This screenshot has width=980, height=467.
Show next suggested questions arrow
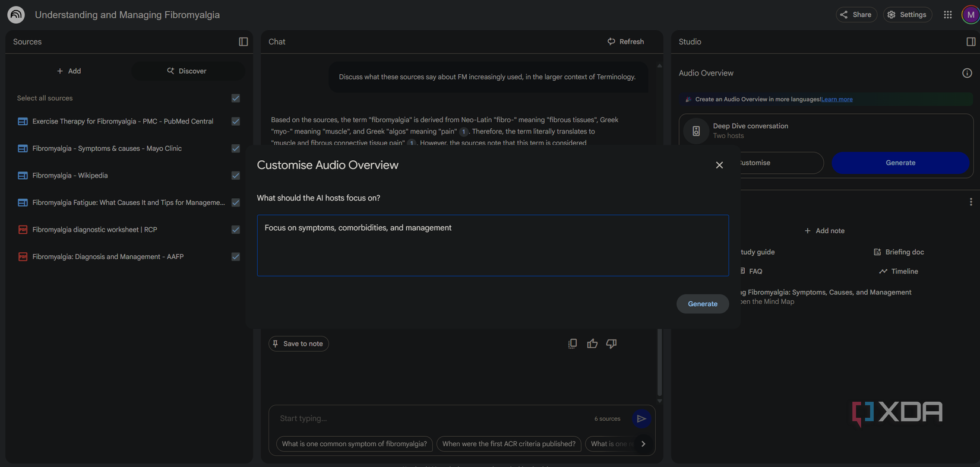pos(643,444)
